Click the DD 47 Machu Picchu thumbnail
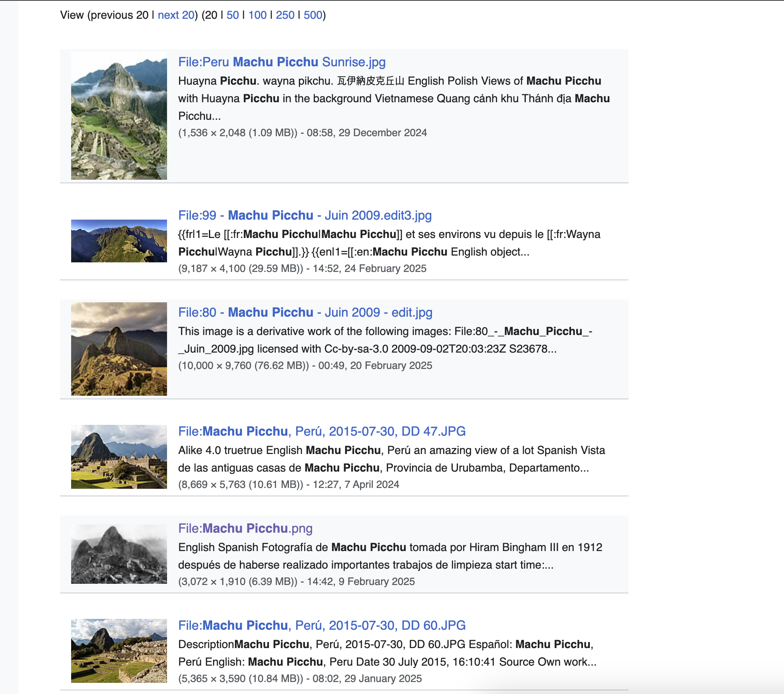Screen dimensions: 784x694 point(119,457)
